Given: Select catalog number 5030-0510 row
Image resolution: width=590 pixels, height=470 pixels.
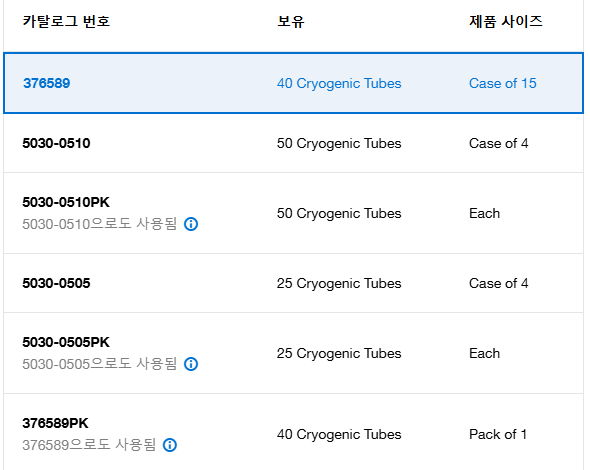Looking at the screenshot, I should pyautogui.click(x=293, y=143).
